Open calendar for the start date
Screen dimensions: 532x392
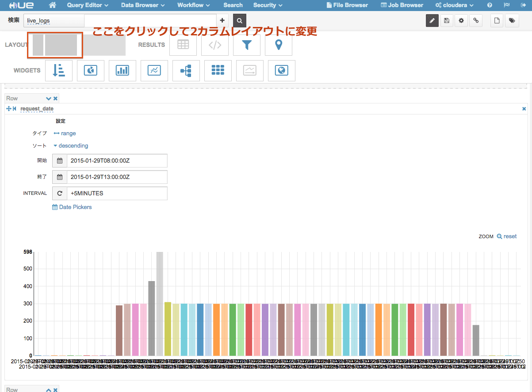(x=60, y=161)
